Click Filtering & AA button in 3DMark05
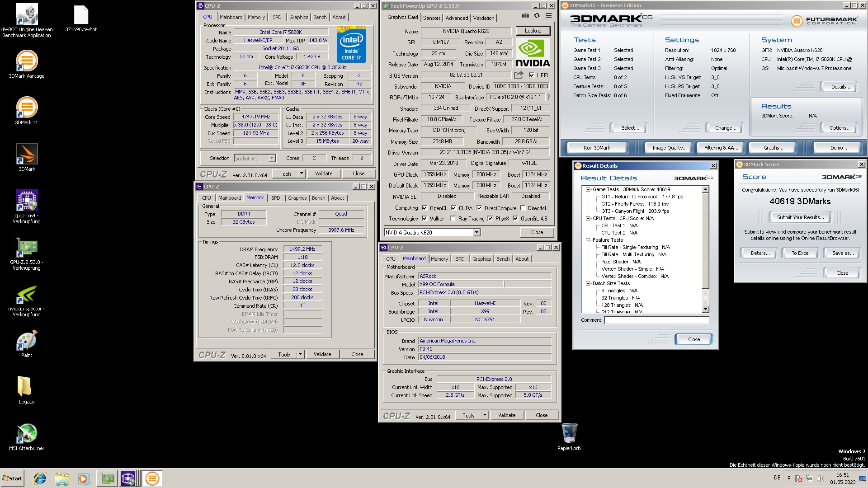Screen dimensions: 868x488 721,148
